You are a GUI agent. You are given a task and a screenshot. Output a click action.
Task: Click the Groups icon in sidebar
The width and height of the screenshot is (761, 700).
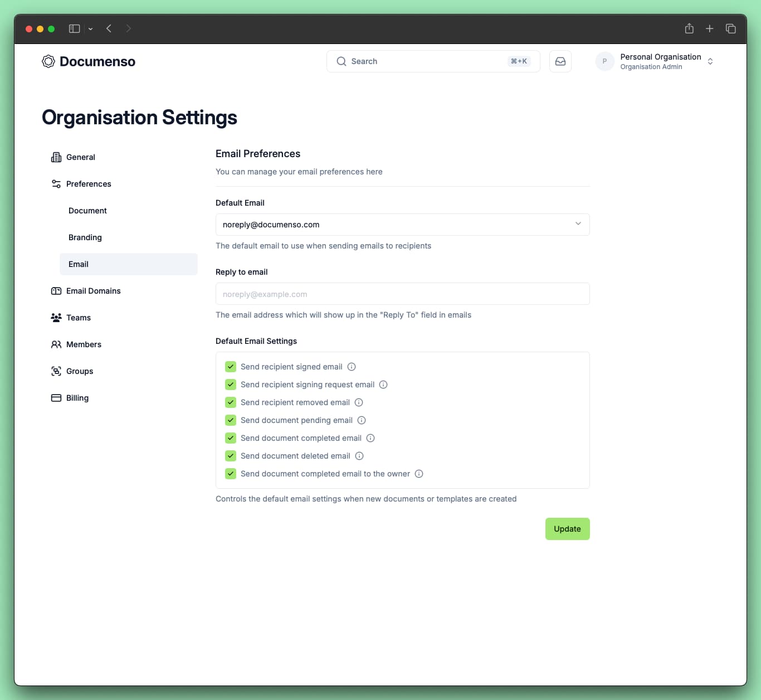[56, 371]
